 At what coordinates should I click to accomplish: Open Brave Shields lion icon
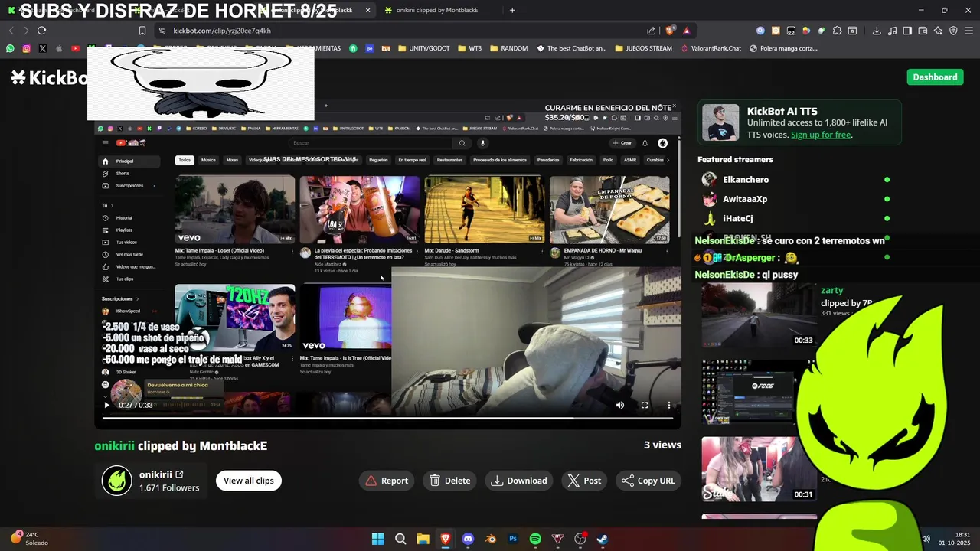tap(671, 31)
